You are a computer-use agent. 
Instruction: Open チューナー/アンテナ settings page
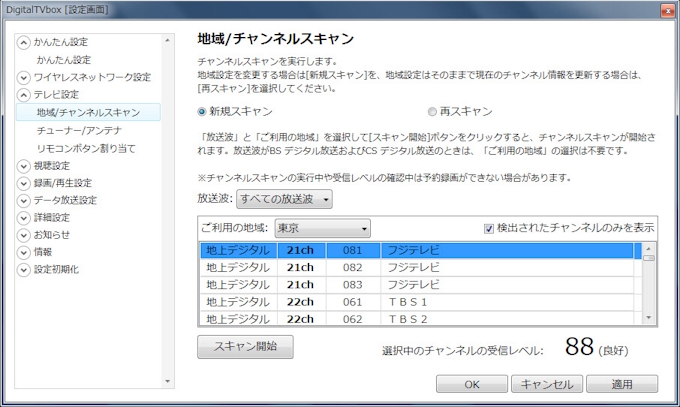click(80, 130)
